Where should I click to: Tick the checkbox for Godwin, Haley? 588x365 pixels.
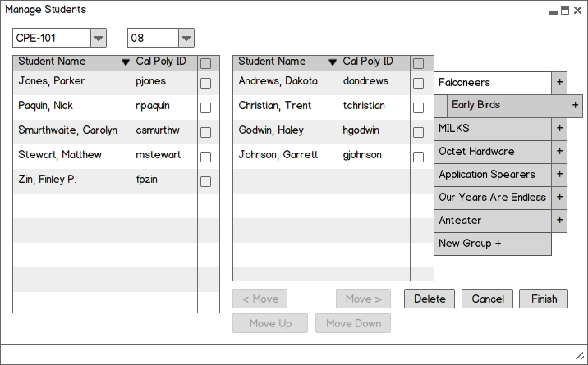[418, 132]
